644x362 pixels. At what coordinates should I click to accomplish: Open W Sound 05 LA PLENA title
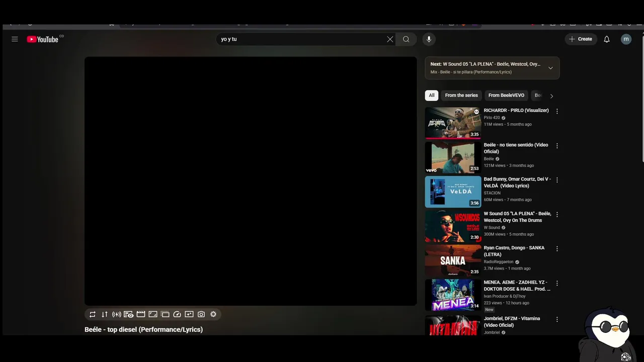517,217
